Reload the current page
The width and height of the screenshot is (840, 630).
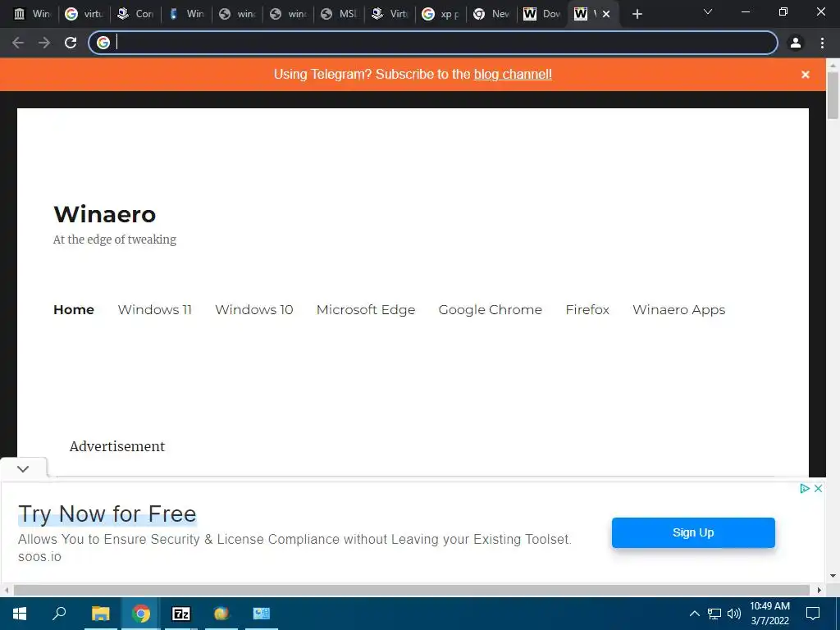71,43
